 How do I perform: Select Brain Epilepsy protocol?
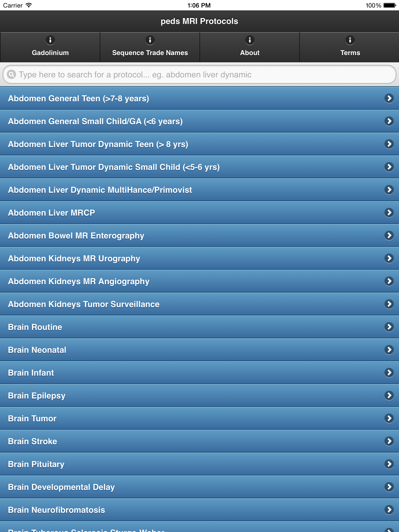(x=199, y=395)
